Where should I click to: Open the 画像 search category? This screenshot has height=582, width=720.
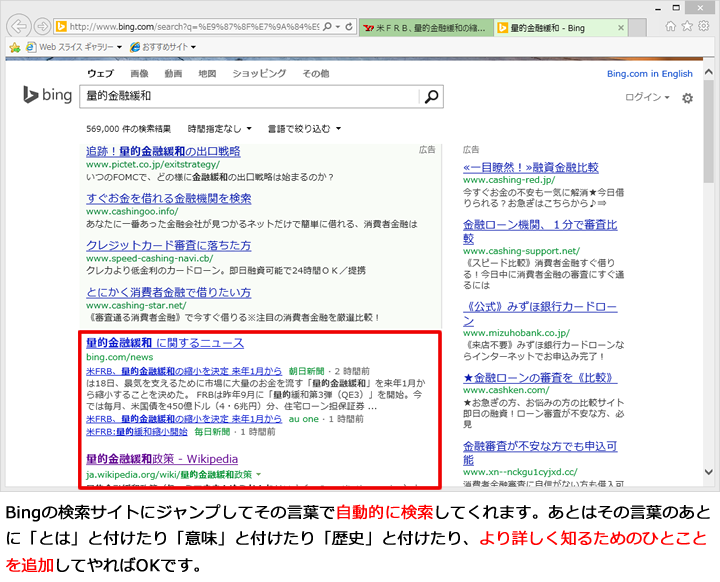coord(139,73)
